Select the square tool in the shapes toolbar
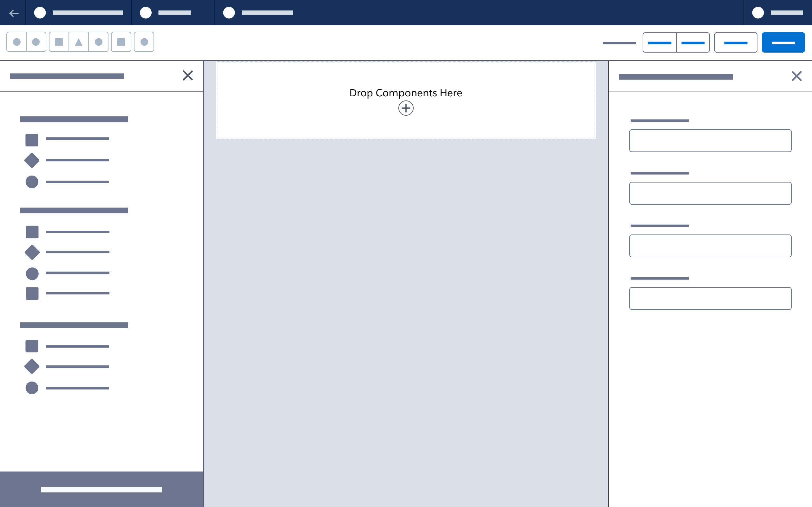Image resolution: width=812 pixels, height=507 pixels. [x=59, y=42]
